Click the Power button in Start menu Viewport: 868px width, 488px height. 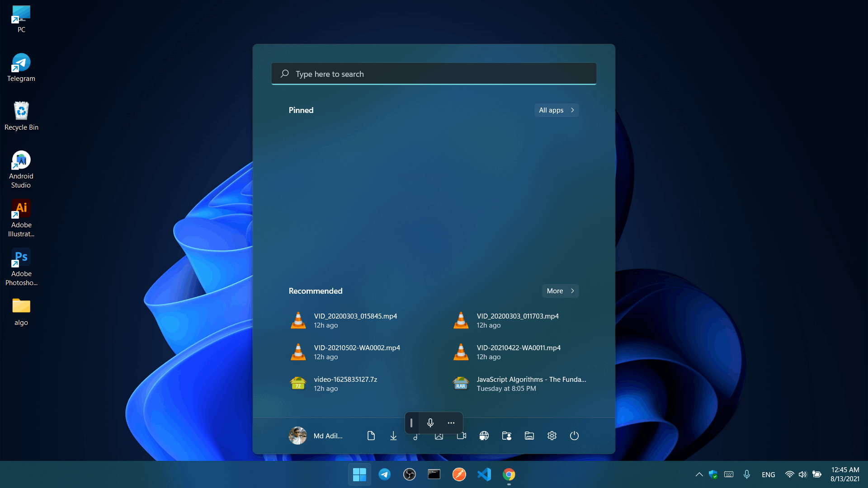(x=574, y=436)
